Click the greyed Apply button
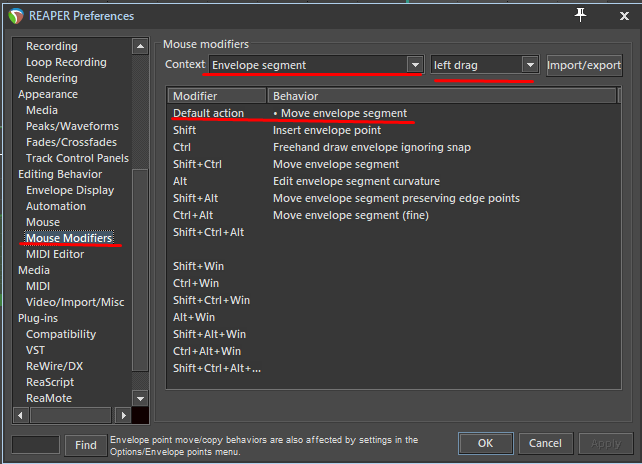This screenshot has width=642, height=464. (x=606, y=443)
